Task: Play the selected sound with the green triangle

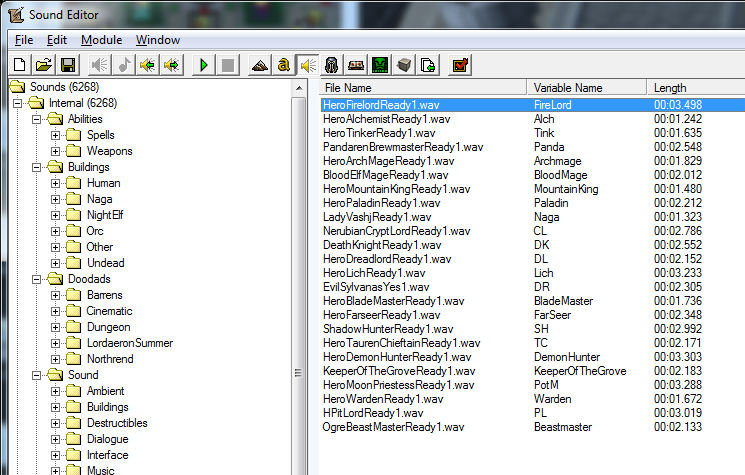Action: 204,65
